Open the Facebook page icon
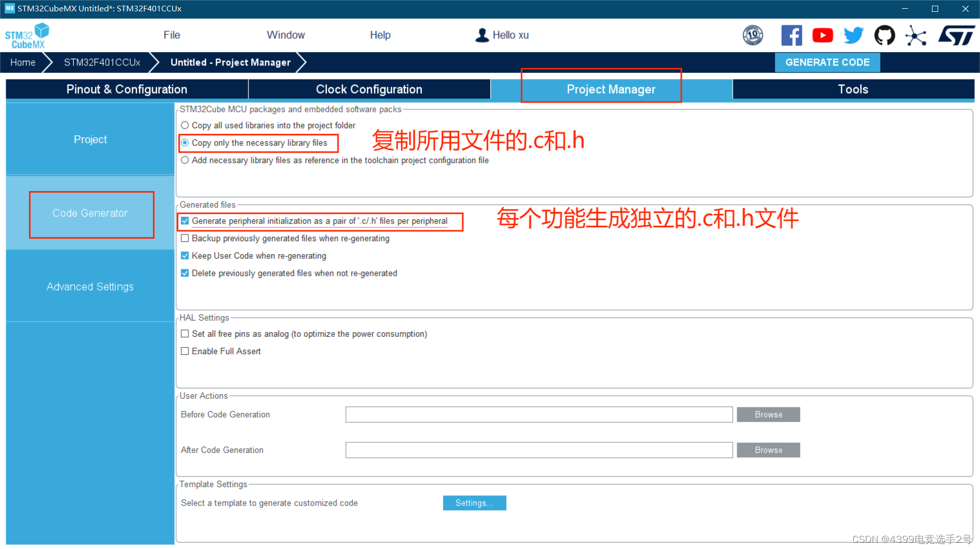 point(792,35)
